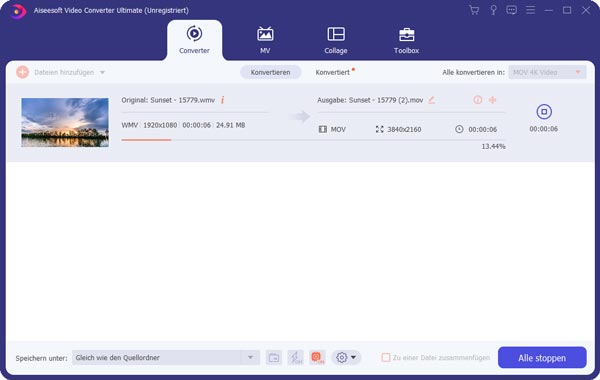
Task: Switch to the Toolbox tab
Action: 406,40
